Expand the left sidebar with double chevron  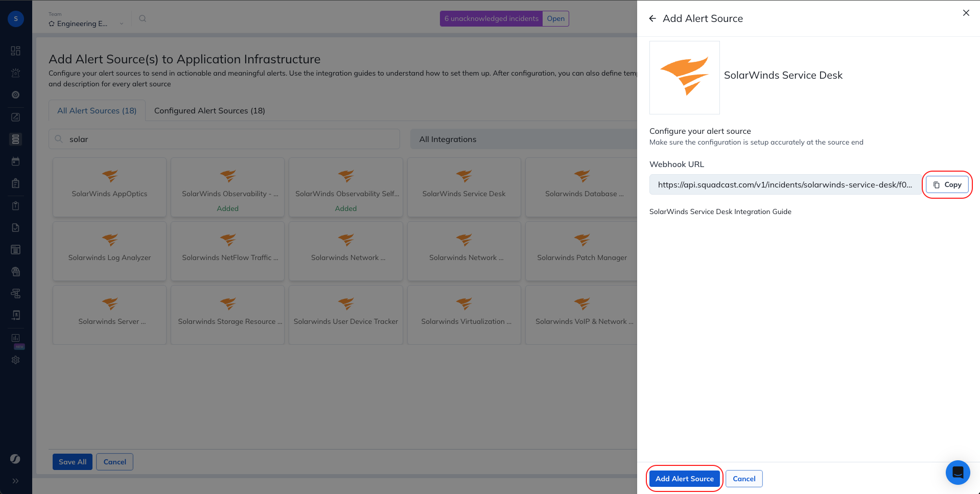[16, 481]
